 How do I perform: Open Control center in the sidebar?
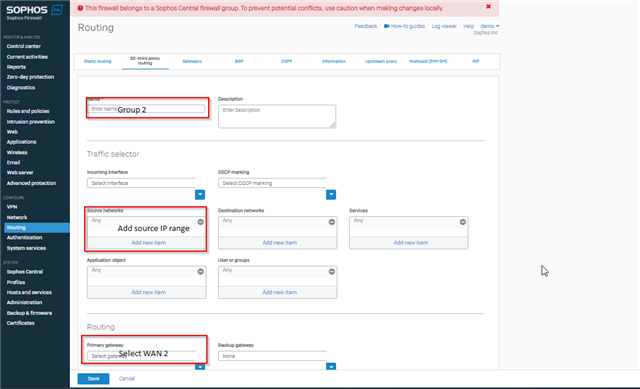(x=23, y=46)
